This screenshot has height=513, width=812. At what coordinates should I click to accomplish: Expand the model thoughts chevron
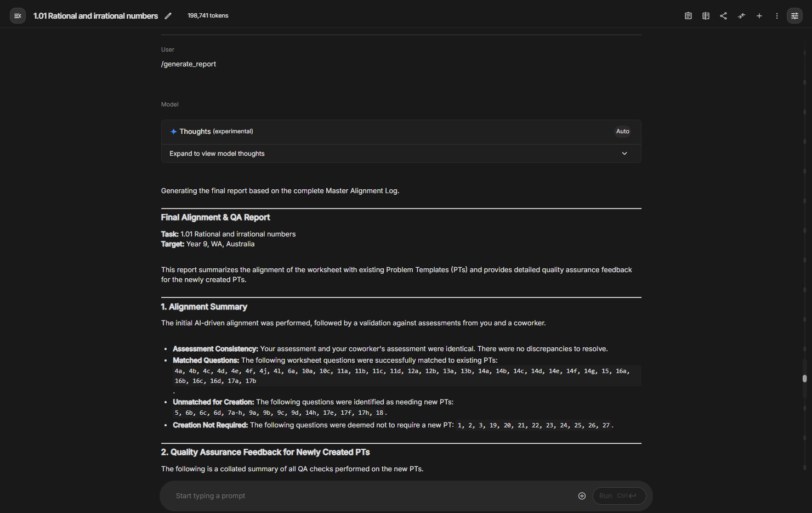click(624, 154)
